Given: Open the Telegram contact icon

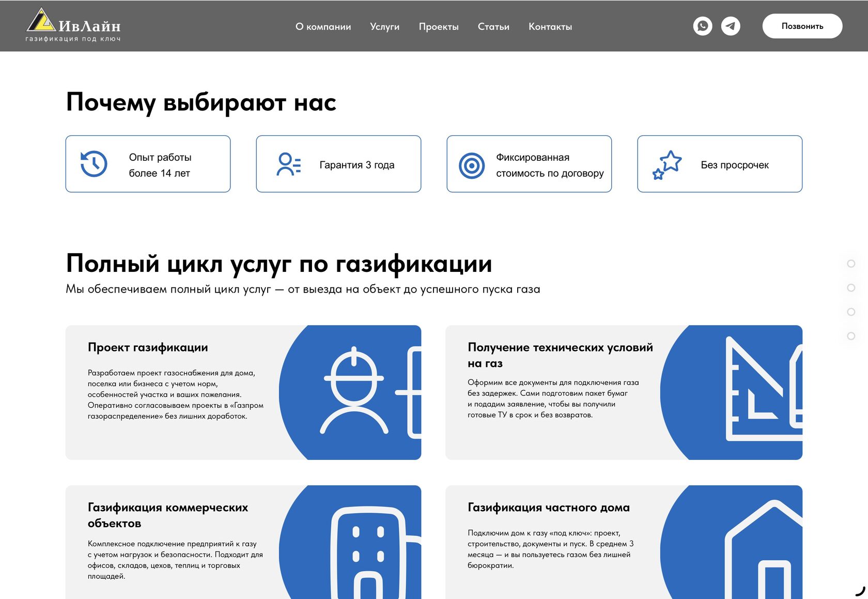Looking at the screenshot, I should coord(731,26).
